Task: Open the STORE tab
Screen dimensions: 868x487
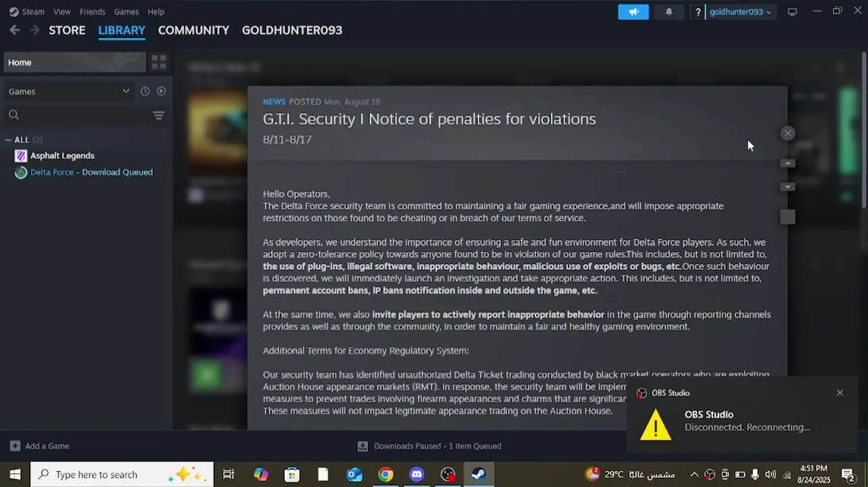Action: point(67,30)
